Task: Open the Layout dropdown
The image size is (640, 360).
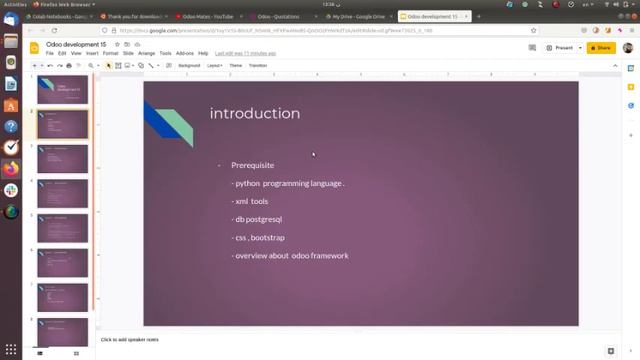Action: point(215,65)
